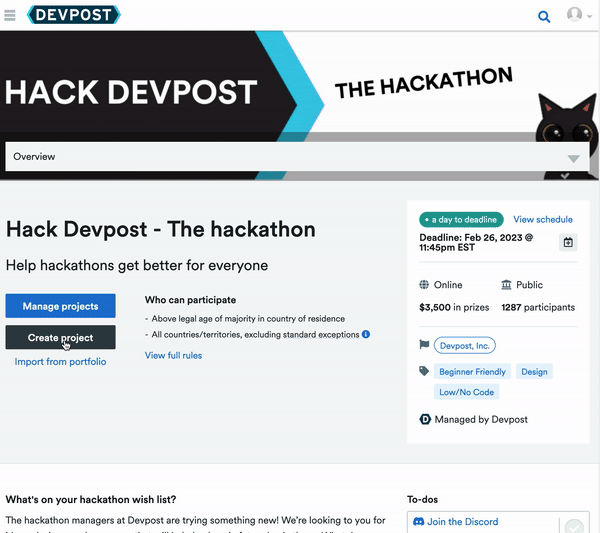
Task: Click the building icon next to Public
Action: click(506, 285)
